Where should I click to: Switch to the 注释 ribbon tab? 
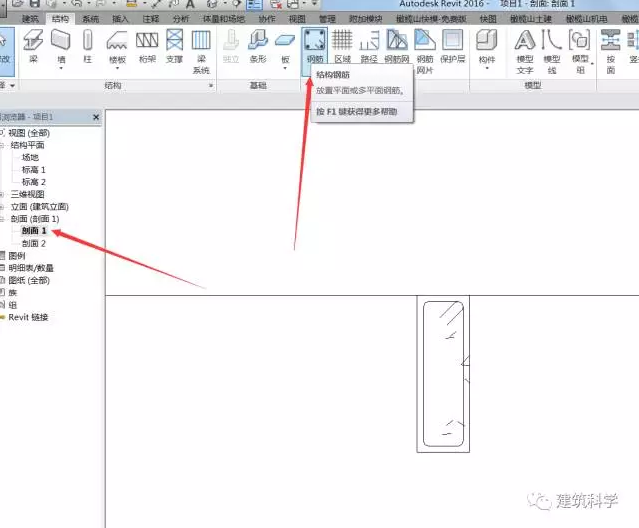[150, 19]
